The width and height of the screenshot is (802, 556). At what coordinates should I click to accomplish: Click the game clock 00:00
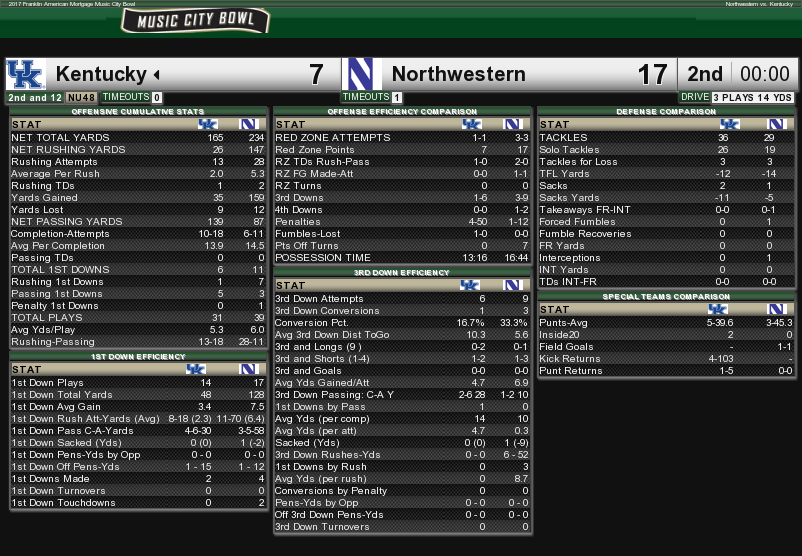[x=765, y=74]
